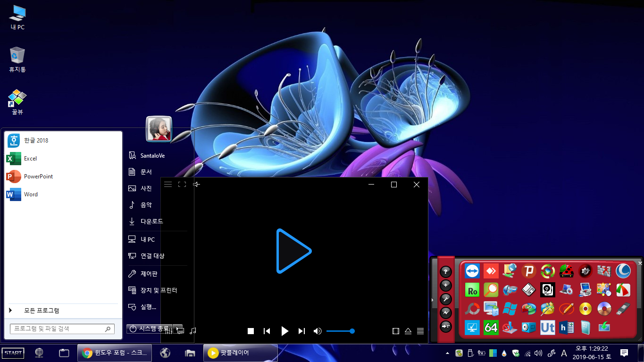Launch the ladybug drive icon in the launcher
This screenshot has height=362, width=644.
[x=567, y=271]
